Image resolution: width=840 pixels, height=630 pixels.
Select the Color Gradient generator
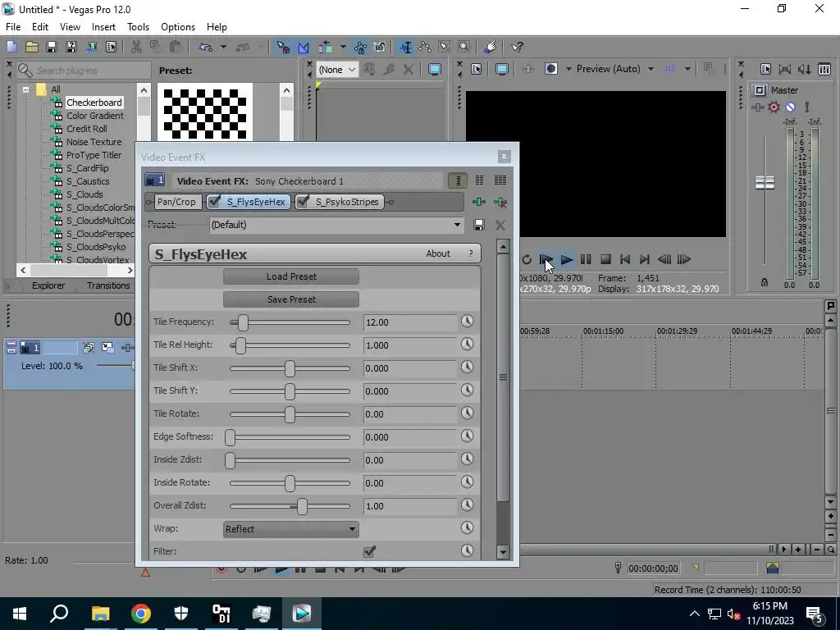pyautogui.click(x=95, y=116)
